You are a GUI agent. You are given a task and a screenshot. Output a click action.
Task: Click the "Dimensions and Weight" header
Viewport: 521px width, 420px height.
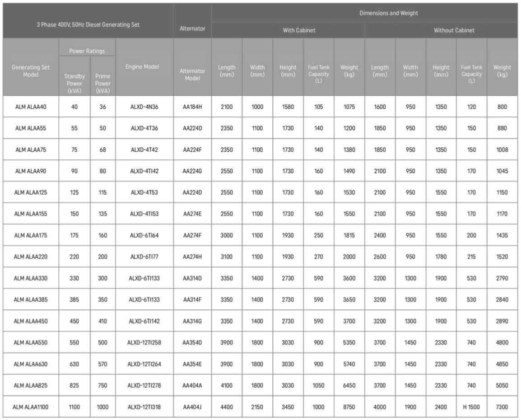point(388,13)
